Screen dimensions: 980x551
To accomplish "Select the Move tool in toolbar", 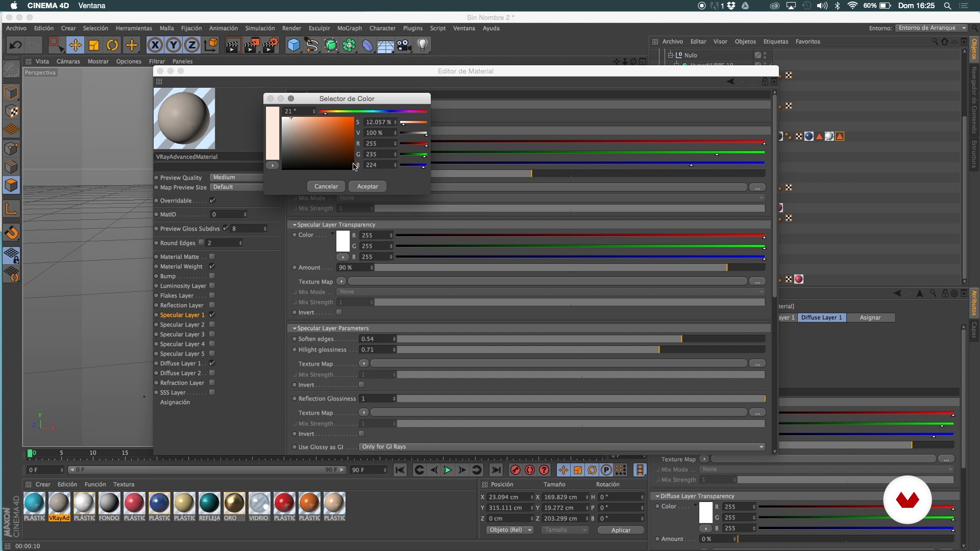I will [x=76, y=45].
